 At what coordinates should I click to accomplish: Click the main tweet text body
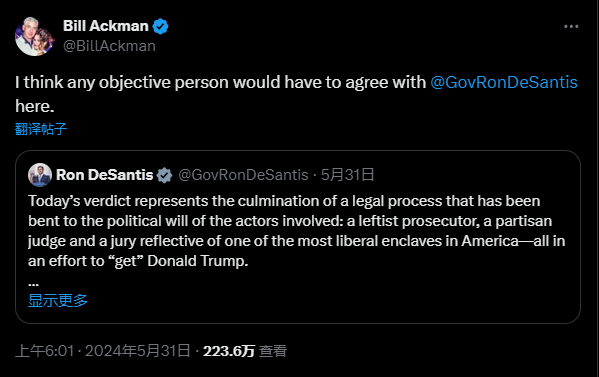coord(296,94)
